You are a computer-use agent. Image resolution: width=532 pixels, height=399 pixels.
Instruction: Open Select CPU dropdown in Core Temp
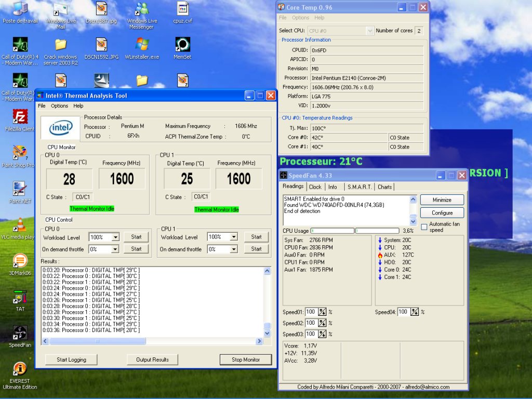(370, 31)
